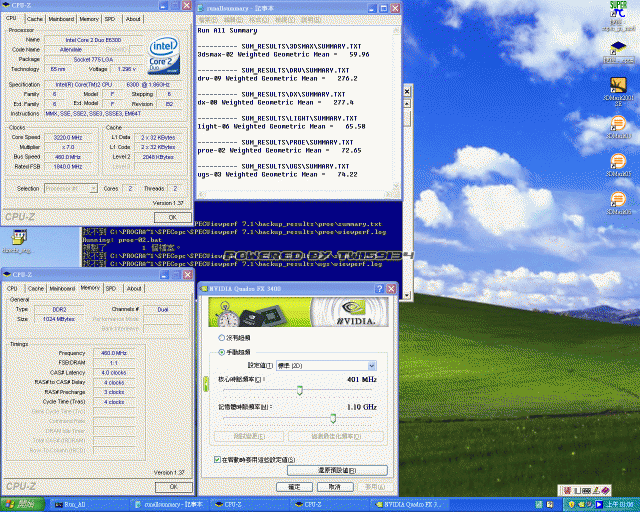Click the system tray clock
Image resolution: width=640 pixels, height=512 pixels.
619,505
